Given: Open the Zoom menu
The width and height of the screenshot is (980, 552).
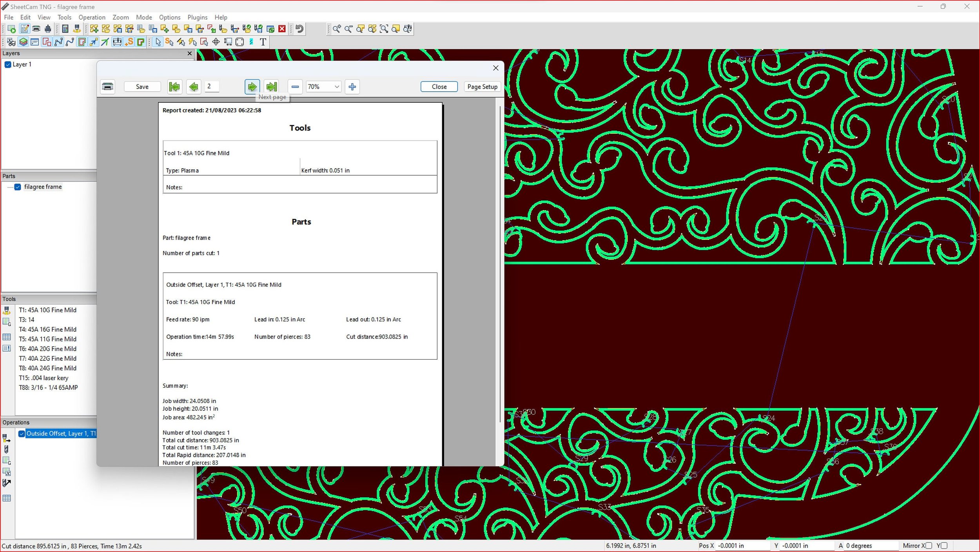Looking at the screenshot, I should pos(120,17).
